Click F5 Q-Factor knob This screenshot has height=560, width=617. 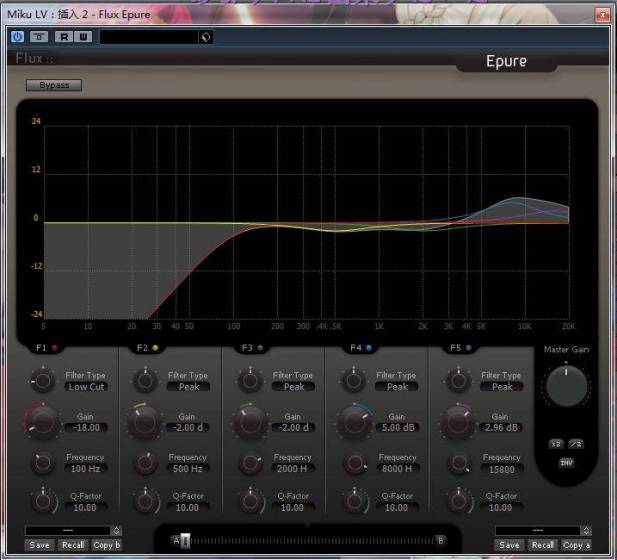click(x=458, y=501)
